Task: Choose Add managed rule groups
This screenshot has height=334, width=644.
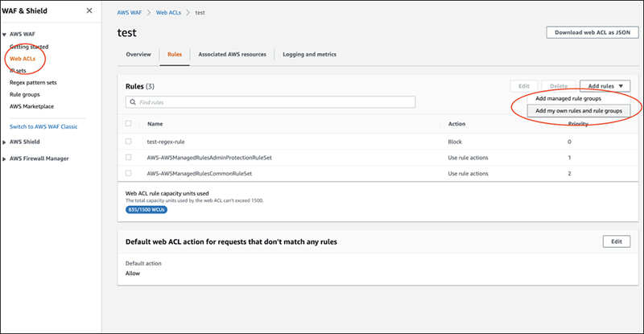Action: (568, 98)
